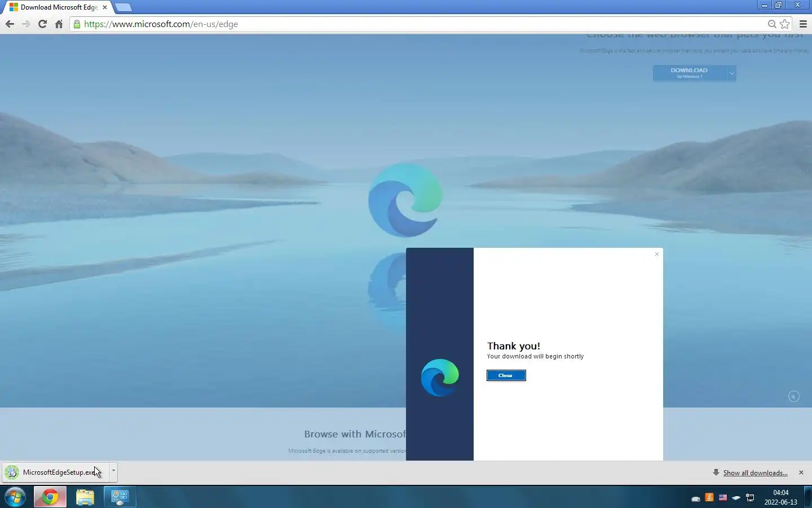The height and width of the screenshot is (508, 812).
Task: Open the clock showing 04:04
Action: pyautogui.click(x=781, y=497)
